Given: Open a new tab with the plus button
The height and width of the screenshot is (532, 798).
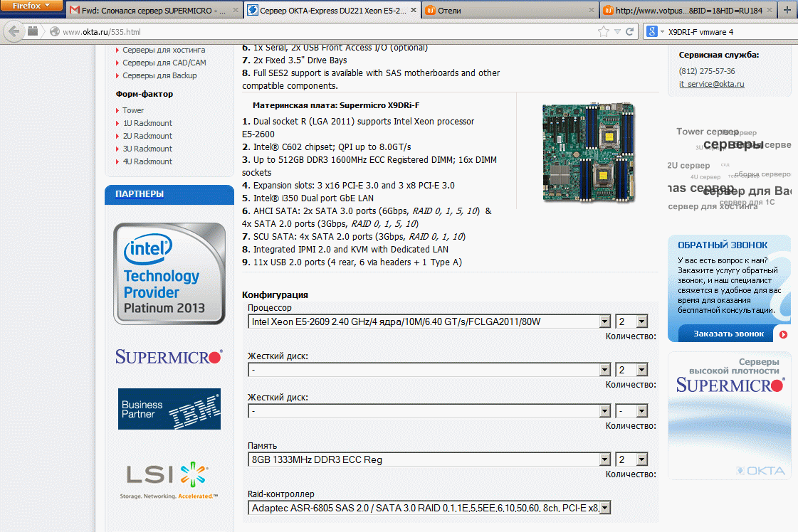Looking at the screenshot, I should [787, 10].
